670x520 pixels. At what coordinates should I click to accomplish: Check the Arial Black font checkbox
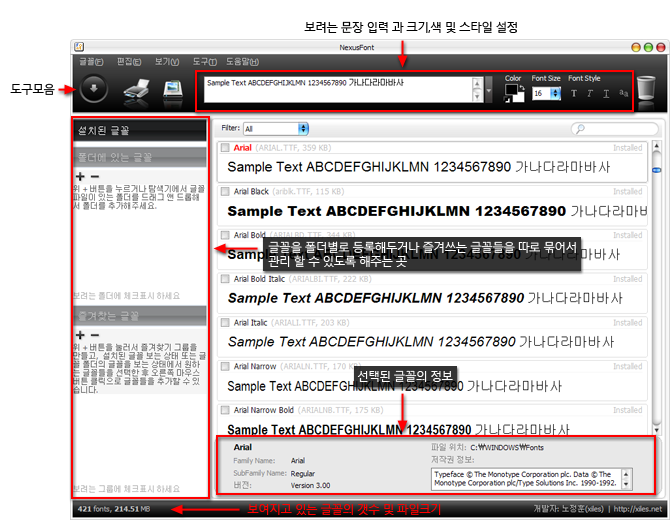pyautogui.click(x=225, y=190)
